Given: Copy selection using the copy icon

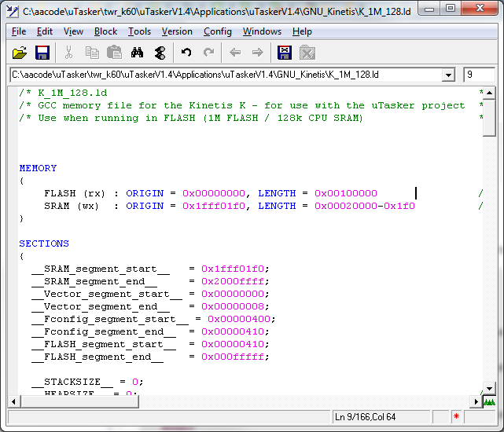Looking at the screenshot, I should tap(92, 53).
